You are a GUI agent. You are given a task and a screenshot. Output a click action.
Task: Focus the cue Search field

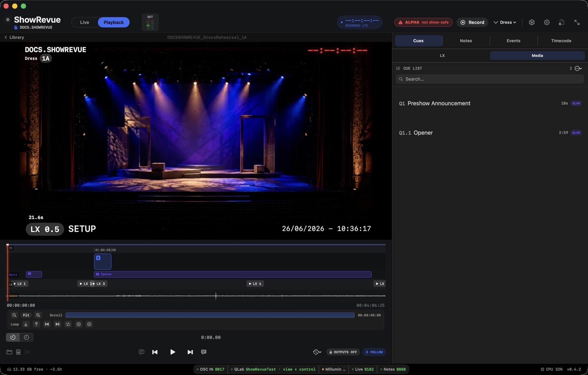(490, 79)
